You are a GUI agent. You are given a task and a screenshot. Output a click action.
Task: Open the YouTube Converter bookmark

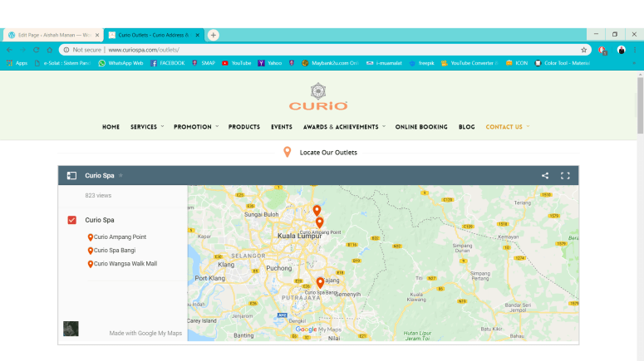click(469, 63)
